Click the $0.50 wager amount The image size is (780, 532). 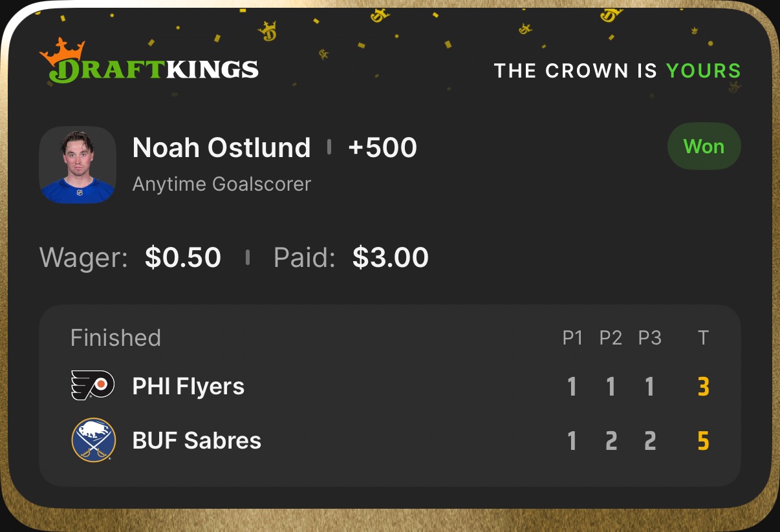[x=183, y=257]
